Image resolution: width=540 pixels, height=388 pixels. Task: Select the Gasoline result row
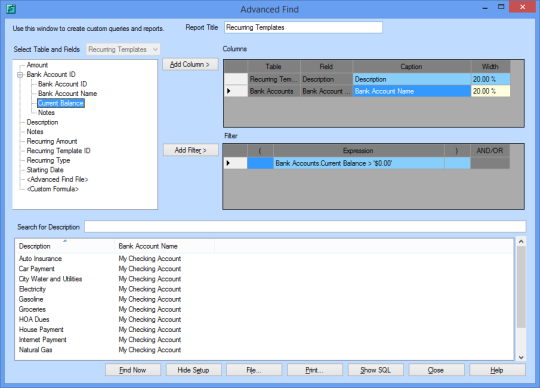point(264,299)
